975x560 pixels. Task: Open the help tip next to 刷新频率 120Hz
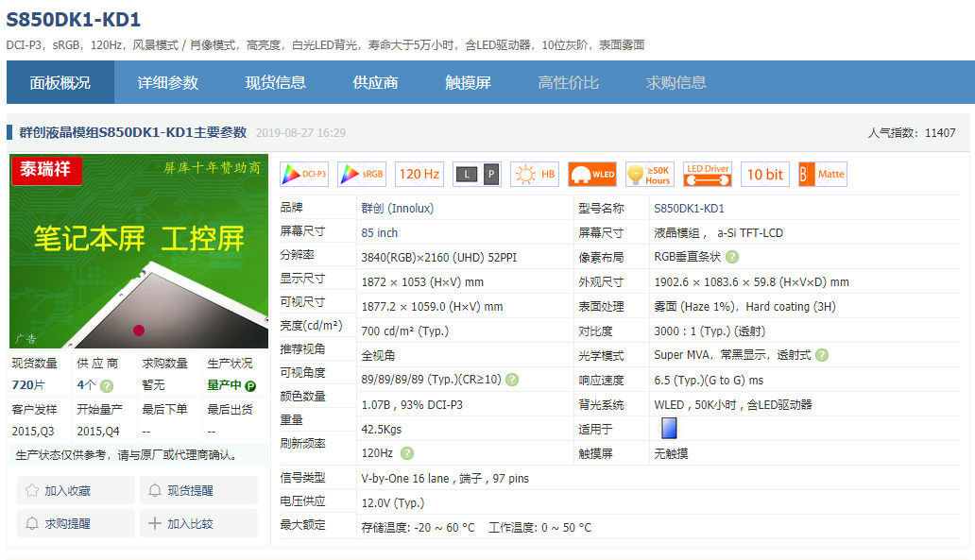406,453
